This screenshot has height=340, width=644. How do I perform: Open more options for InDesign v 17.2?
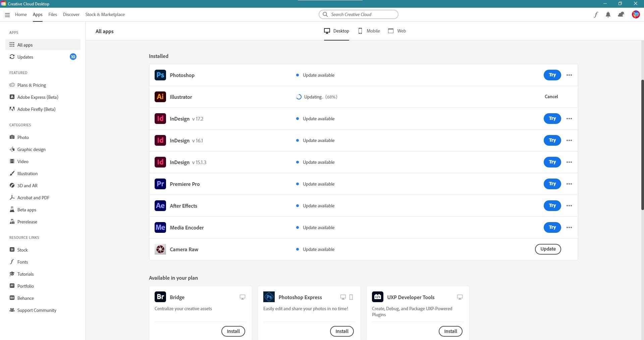coord(569,119)
